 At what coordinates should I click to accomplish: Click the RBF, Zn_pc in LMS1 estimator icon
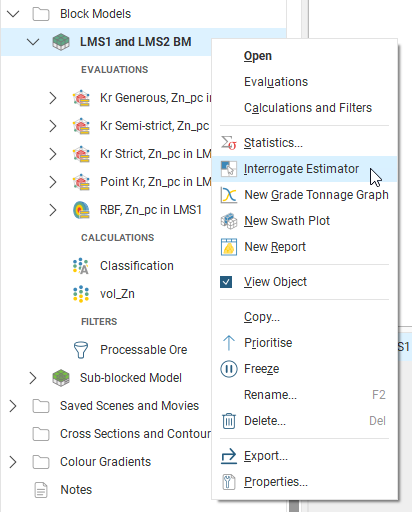[x=81, y=210]
